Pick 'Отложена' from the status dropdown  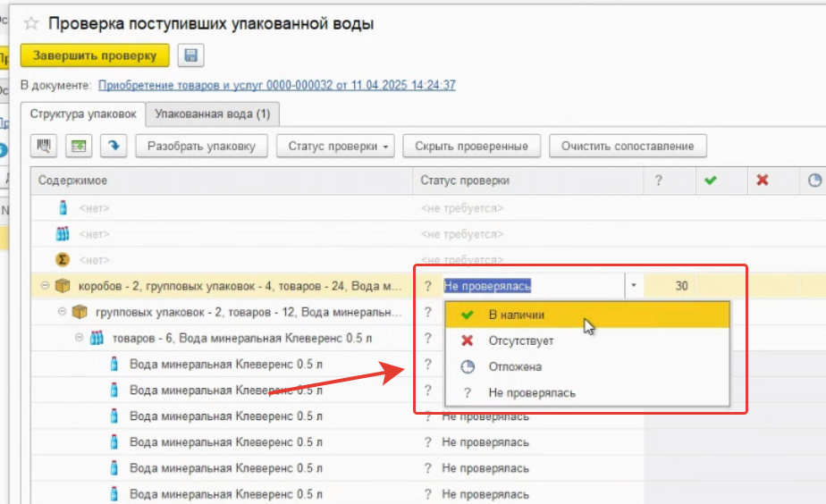point(514,366)
